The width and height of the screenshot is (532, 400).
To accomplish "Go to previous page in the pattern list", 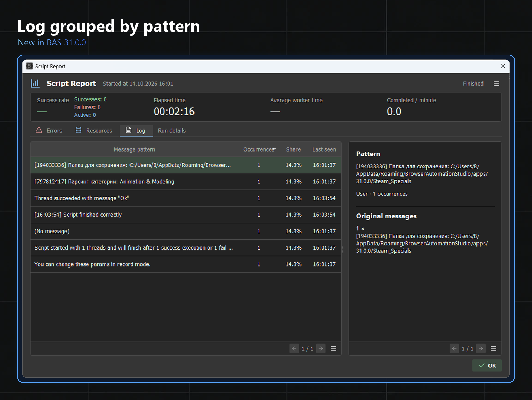I will pyautogui.click(x=294, y=349).
